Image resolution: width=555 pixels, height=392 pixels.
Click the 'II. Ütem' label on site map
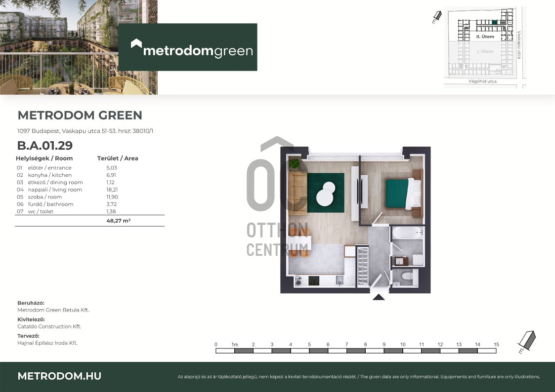coord(485,37)
